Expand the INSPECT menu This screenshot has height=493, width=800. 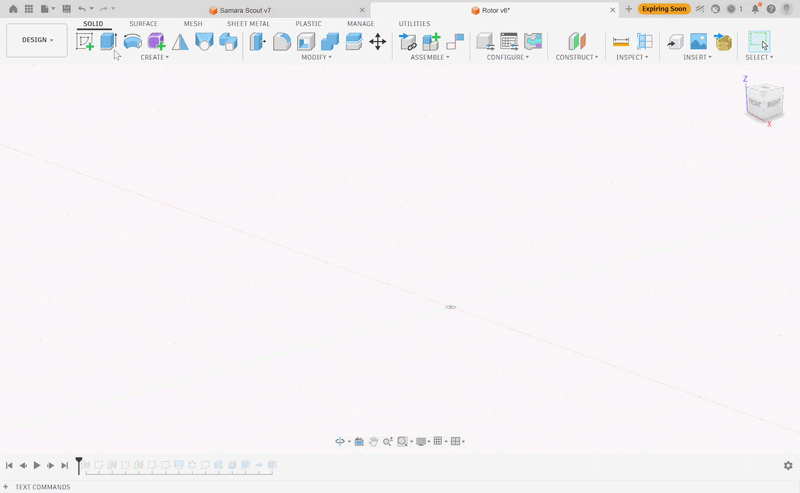[x=632, y=57]
